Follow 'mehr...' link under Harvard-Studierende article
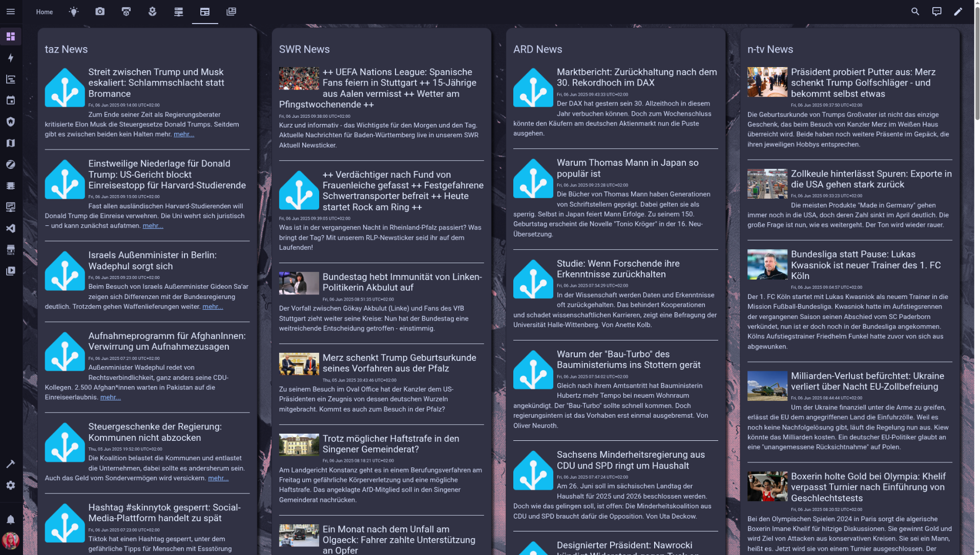The height and width of the screenshot is (555, 980). [153, 226]
